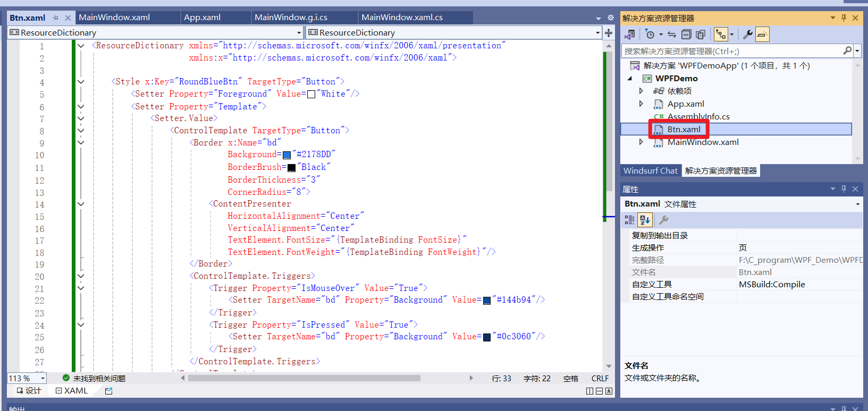Close the Btn.xaml editor tab
The image size is (868, 411).
click(x=68, y=18)
